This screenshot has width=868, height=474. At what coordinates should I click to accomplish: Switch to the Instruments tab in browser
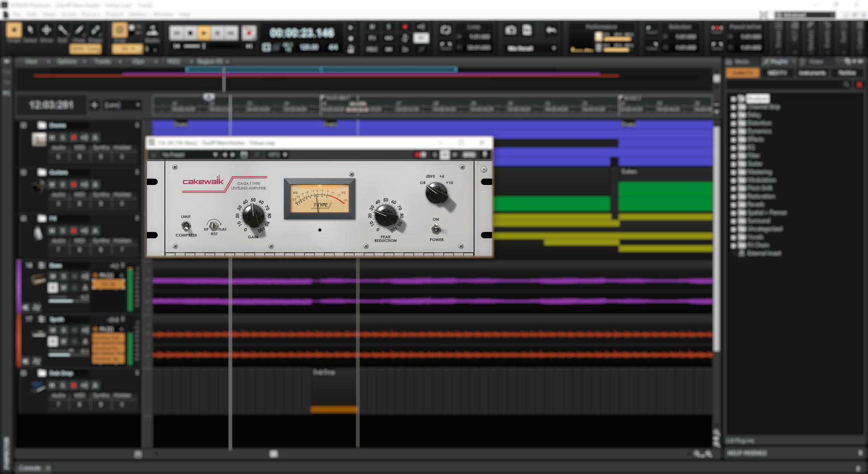point(812,73)
